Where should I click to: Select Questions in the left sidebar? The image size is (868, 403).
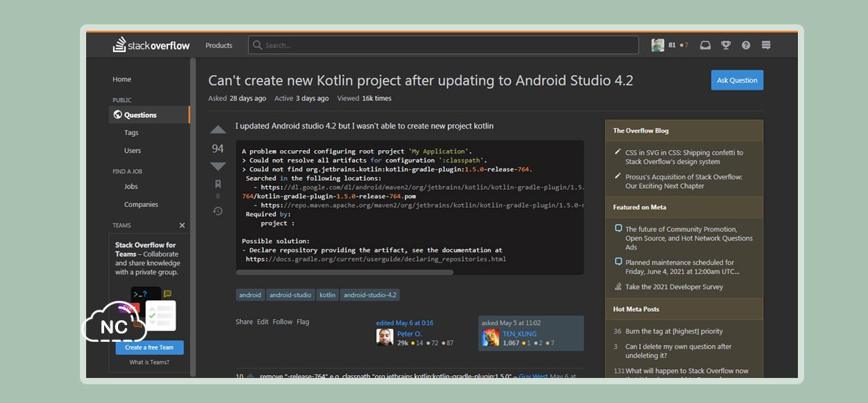tap(149, 115)
